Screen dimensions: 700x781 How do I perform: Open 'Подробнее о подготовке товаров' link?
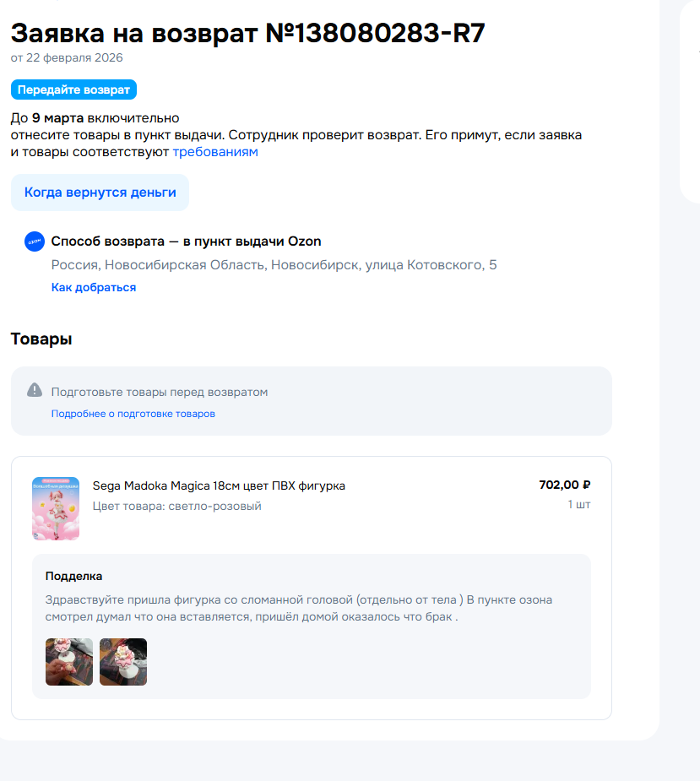(x=133, y=414)
